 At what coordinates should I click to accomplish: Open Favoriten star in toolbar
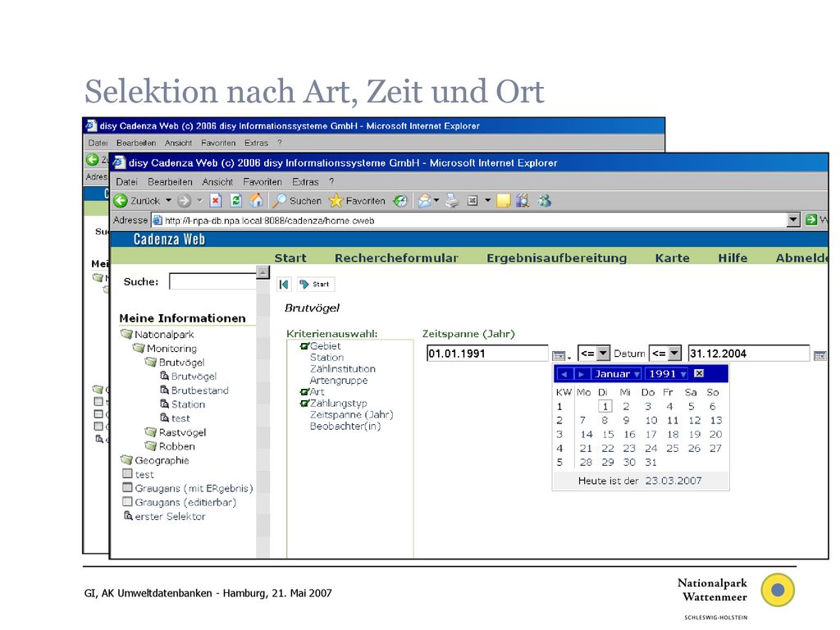point(336,201)
